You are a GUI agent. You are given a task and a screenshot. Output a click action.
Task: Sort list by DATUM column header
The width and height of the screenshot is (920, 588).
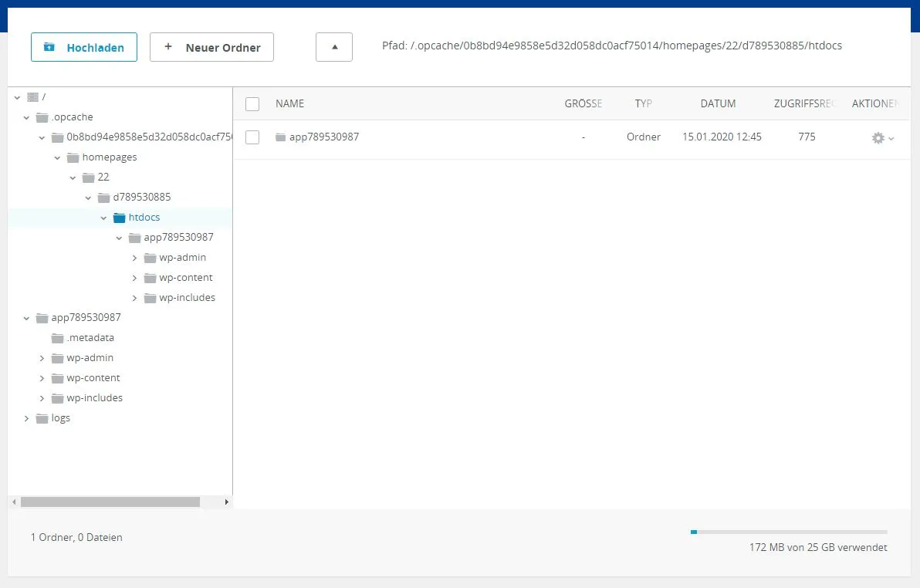718,103
